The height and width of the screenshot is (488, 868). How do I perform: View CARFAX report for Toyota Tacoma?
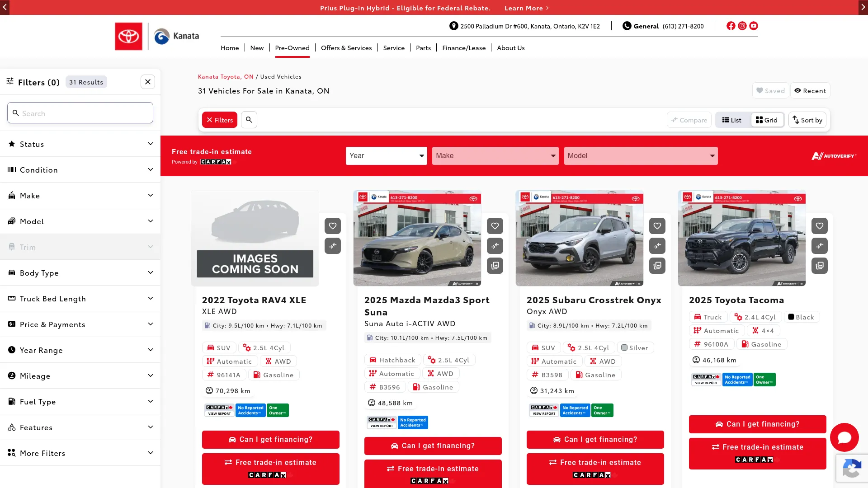(706, 380)
